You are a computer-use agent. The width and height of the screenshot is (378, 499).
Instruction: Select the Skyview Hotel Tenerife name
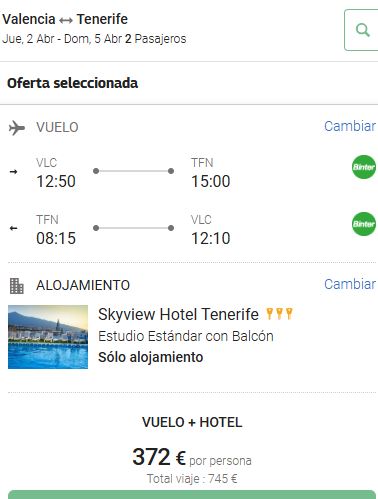178,314
